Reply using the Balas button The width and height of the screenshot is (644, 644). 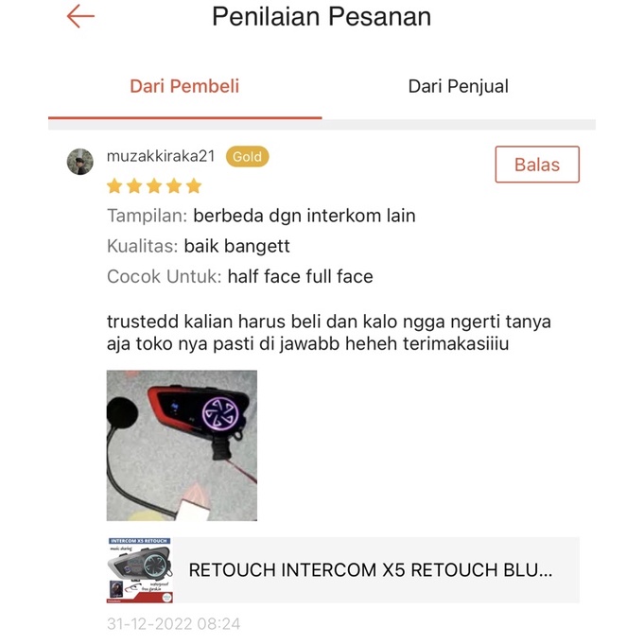click(537, 165)
